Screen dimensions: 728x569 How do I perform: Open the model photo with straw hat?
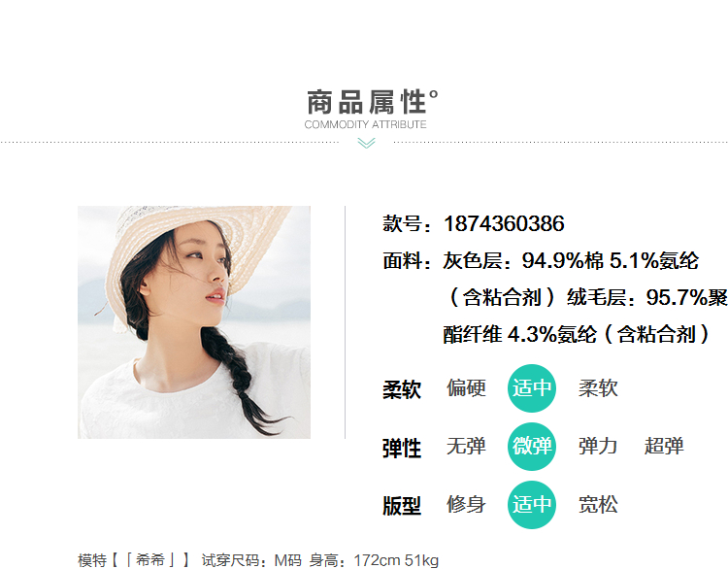coord(194,322)
